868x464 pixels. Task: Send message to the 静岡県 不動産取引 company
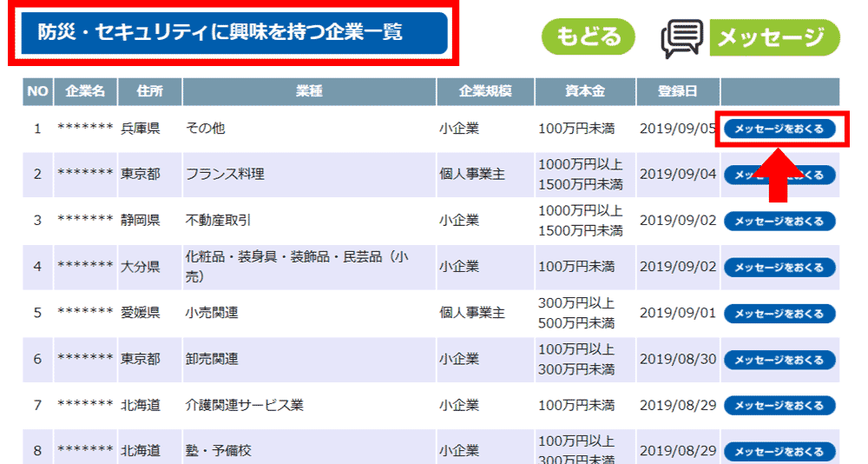tap(779, 222)
